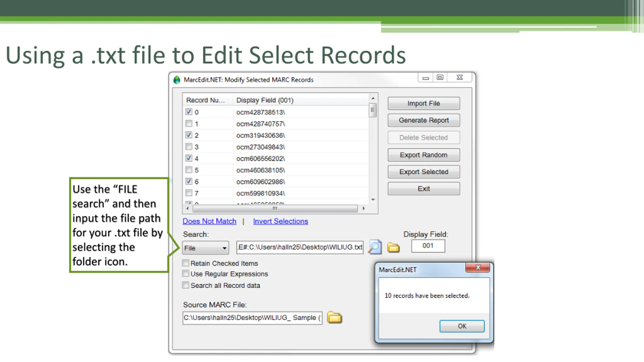Click the search file path input field
The width and height of the screenshot is (644, 362).
coord(300,247)
